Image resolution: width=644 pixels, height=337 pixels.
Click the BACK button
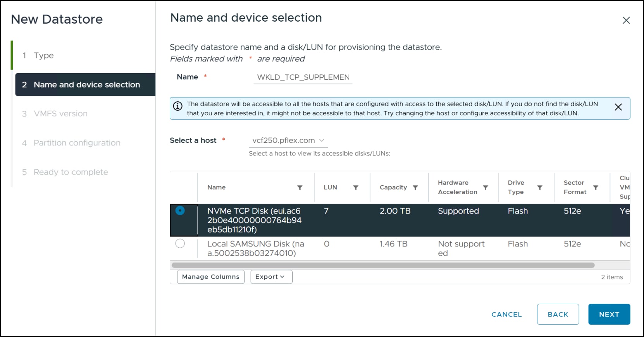[x=558, y=314]
